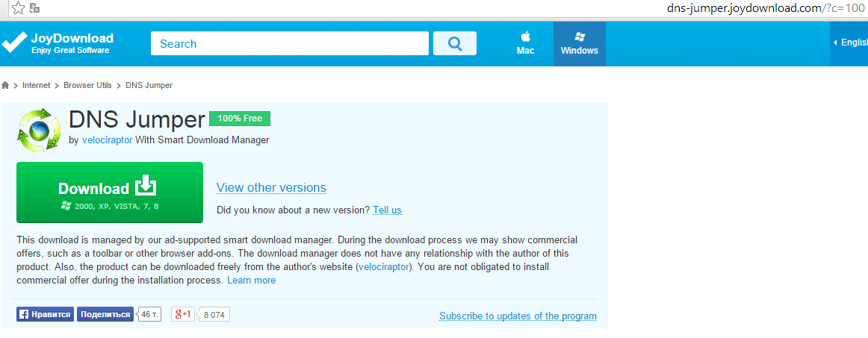Click the magnifier search button
This screenshot has height=338, width=868.
(454, 43)
